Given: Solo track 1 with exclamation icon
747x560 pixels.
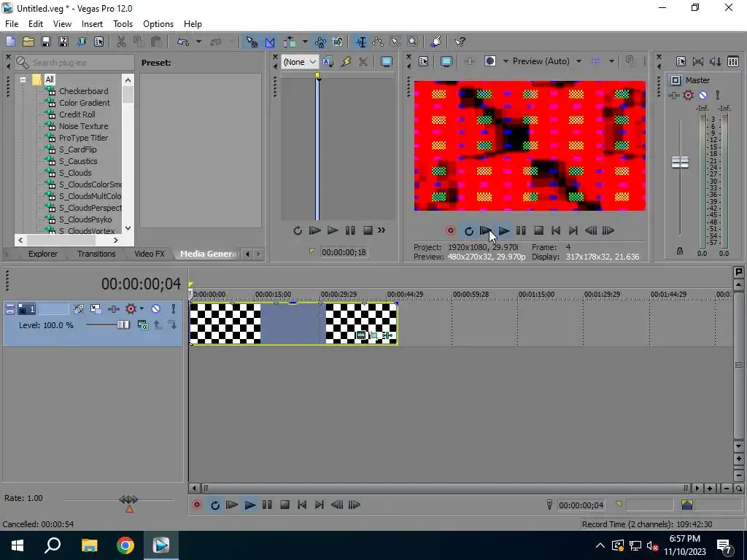Looking at the screenshot, I should [174, 309].
